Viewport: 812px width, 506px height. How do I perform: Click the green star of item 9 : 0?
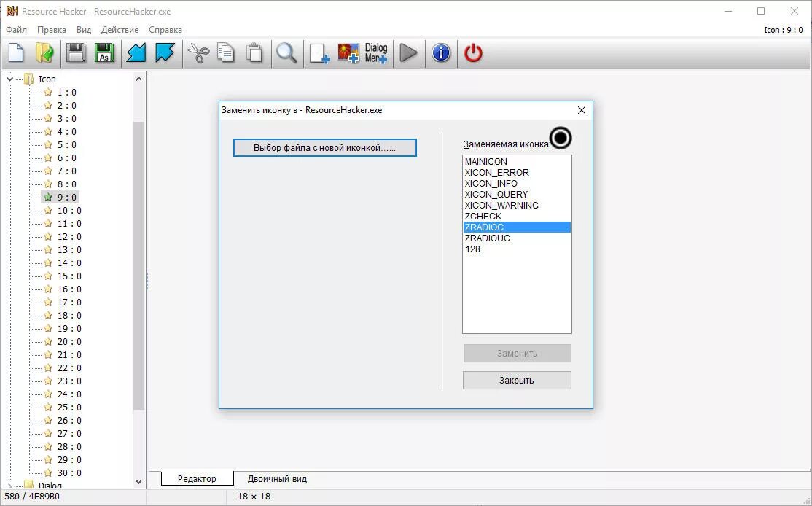48,197
